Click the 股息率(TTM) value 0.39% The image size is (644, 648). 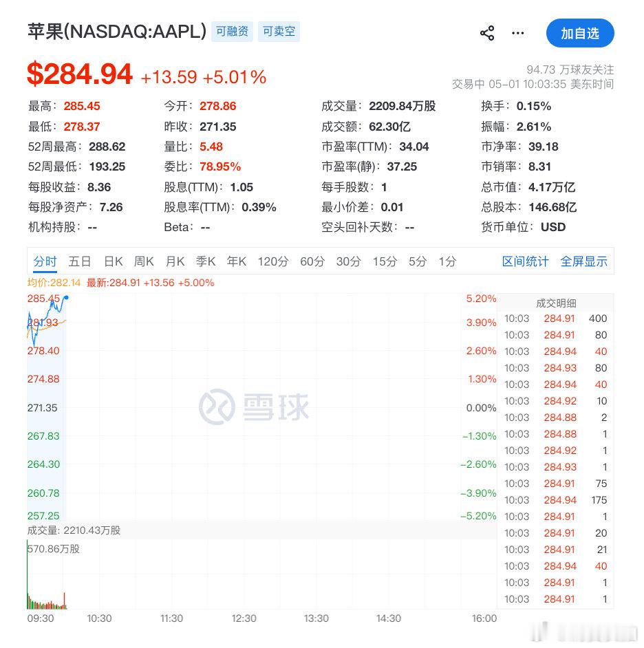259,207
